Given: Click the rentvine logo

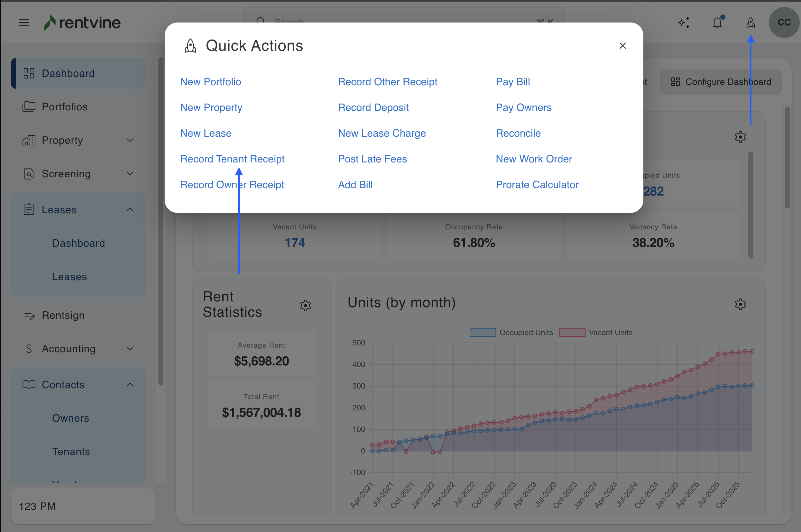Looking at the screenshot, I should click(x=82, y=23).
